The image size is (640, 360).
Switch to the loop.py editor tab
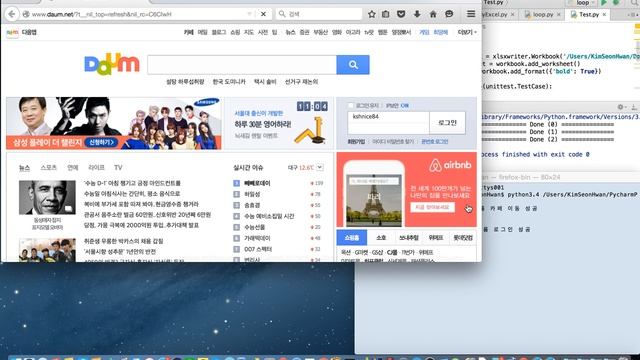(543, 14)
